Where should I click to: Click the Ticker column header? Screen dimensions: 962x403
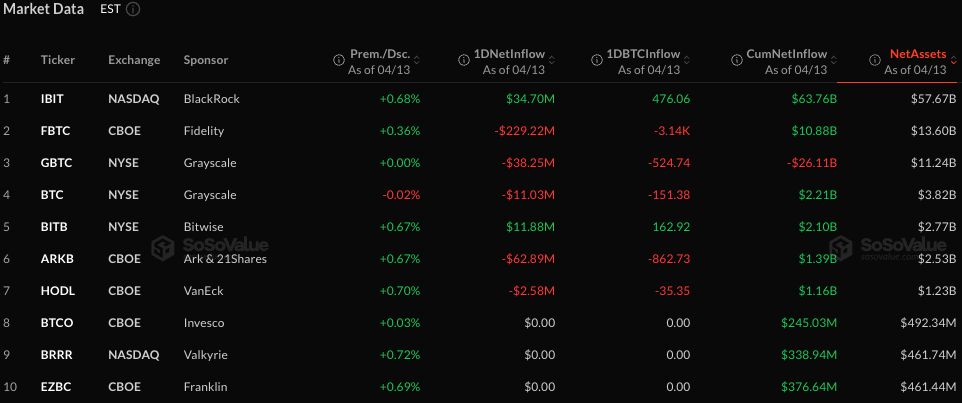(58, 60)
